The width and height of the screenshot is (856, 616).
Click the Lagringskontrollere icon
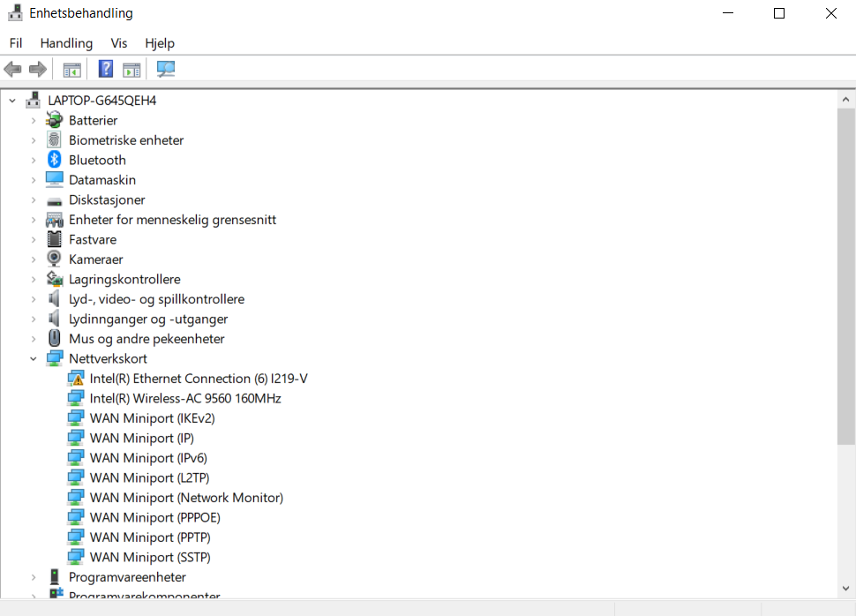coord(54,279)
